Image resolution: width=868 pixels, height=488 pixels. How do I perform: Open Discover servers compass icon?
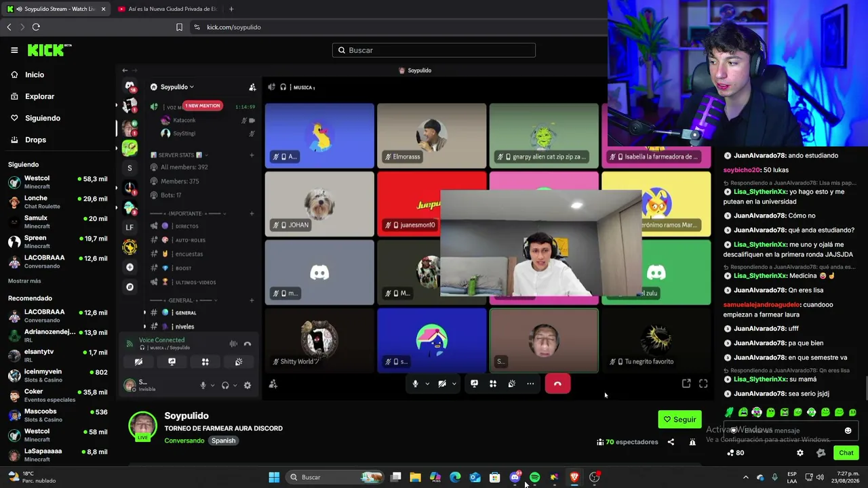[x=130, y=287]
